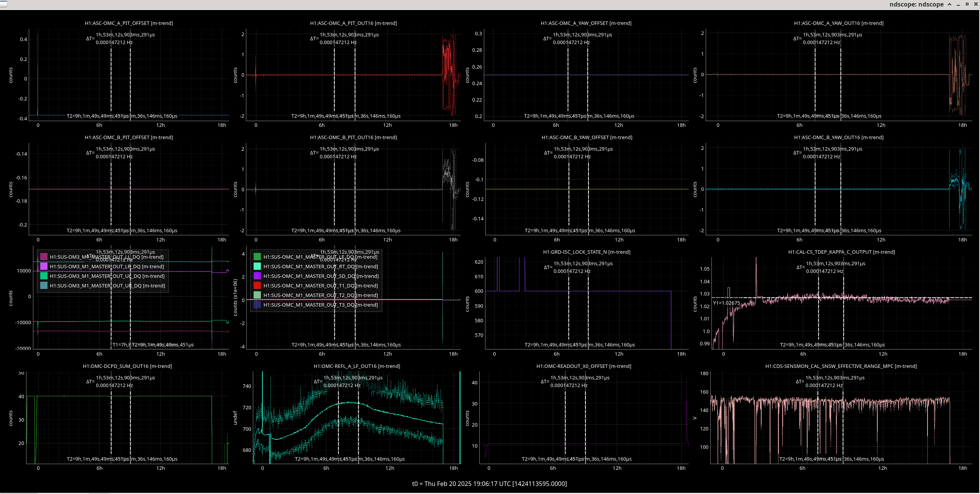Click the H1:GRD-ISC_LOCK_STATE_N plot title
The width and height of the screenshot is (980, 494).
tap(587, 252)
